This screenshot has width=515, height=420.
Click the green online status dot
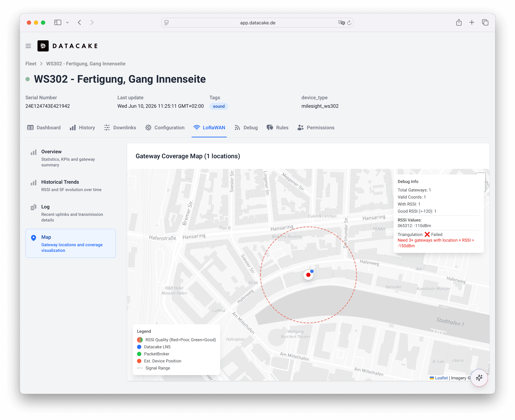tap(28, 79)
